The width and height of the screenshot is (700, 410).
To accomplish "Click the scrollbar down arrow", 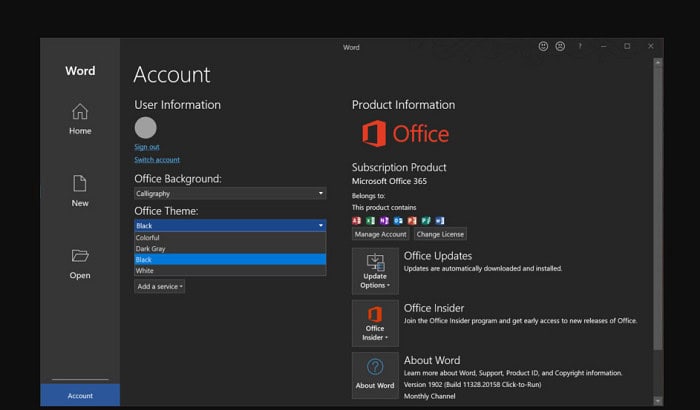I will [x=658, y=400].
